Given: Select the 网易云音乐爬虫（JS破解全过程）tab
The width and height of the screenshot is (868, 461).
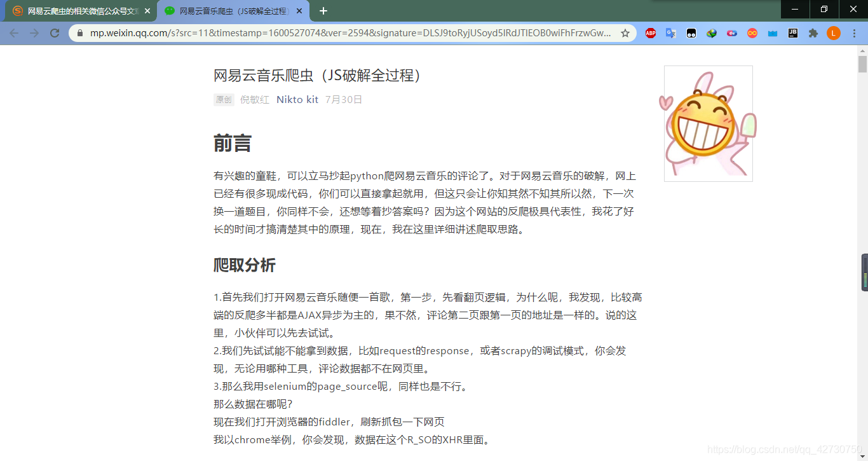Looking at the screenshot, I should (x=234, y=11).
